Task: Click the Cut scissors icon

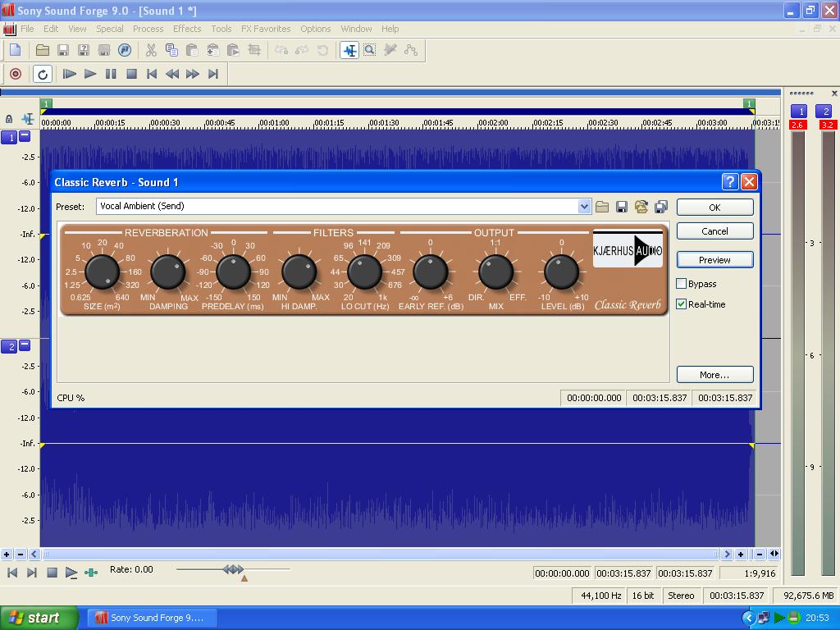Action: [151, 50]
